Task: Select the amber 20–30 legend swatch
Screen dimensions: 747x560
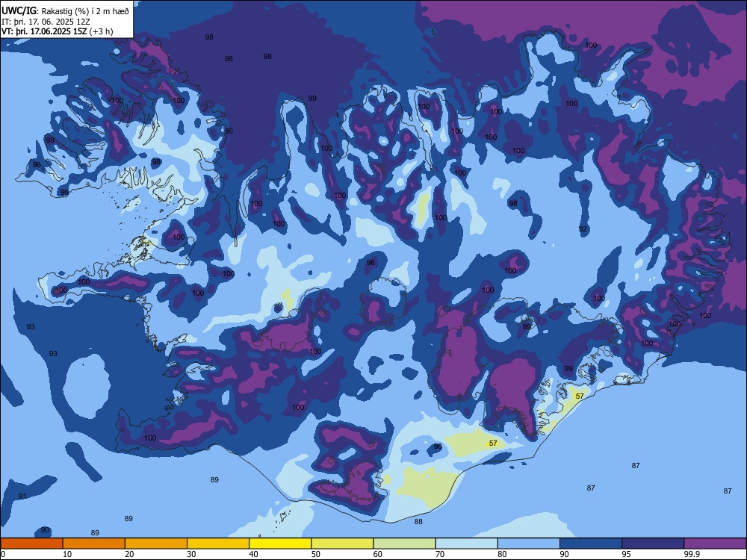Action: point(156,544)
